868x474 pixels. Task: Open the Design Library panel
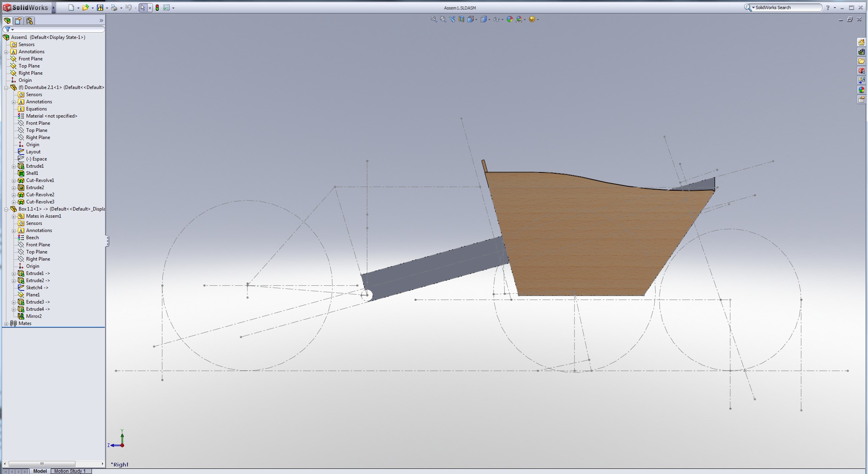point(862,52)
